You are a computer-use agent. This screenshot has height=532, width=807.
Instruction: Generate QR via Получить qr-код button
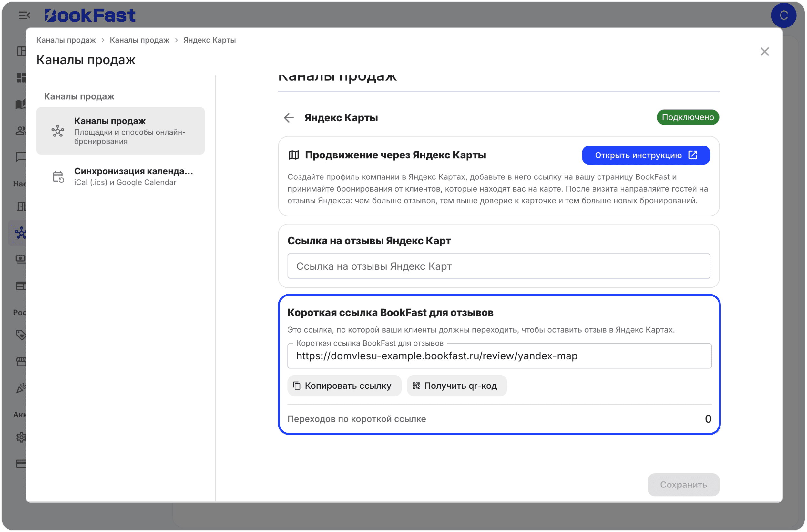coord(457,386)
